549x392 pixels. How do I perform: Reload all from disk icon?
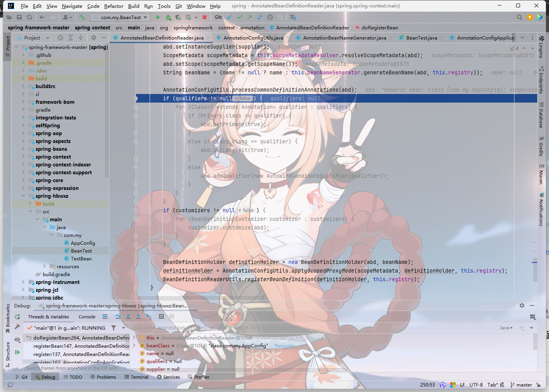click(29, 17)
